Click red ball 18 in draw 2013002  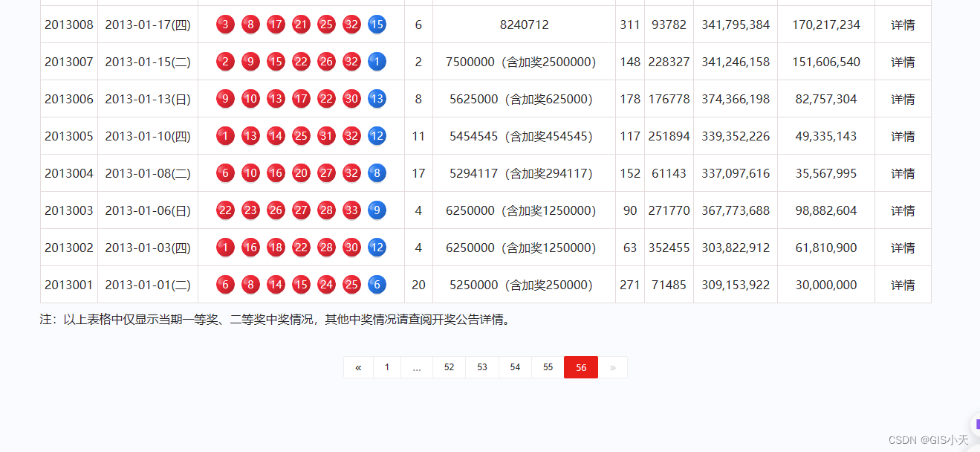tap(276, 248)
